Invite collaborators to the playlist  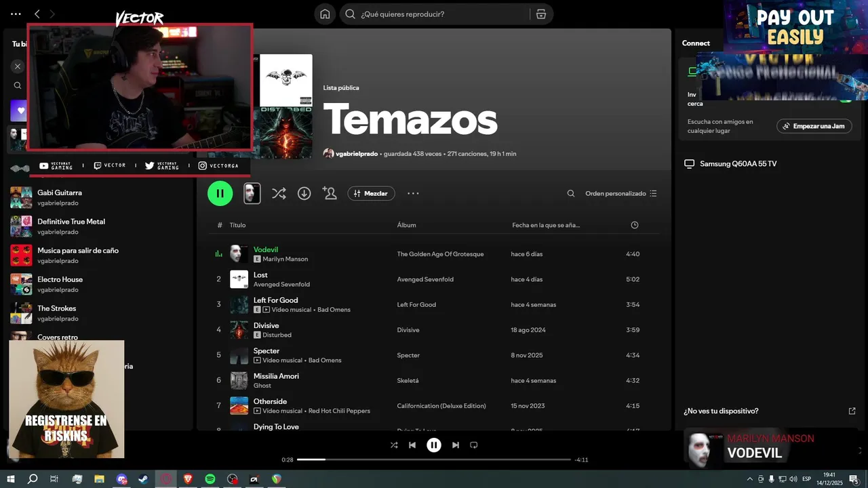[x=330, y=194]
